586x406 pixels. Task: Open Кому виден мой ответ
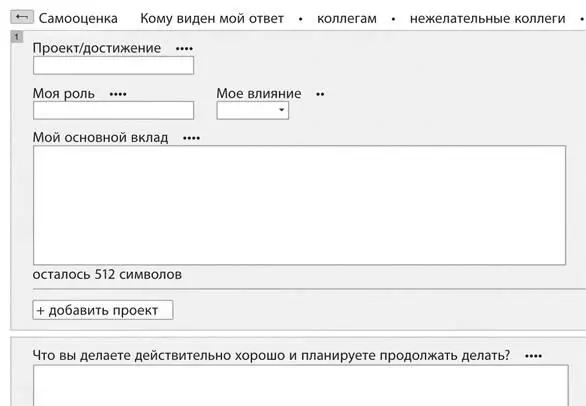212,18
